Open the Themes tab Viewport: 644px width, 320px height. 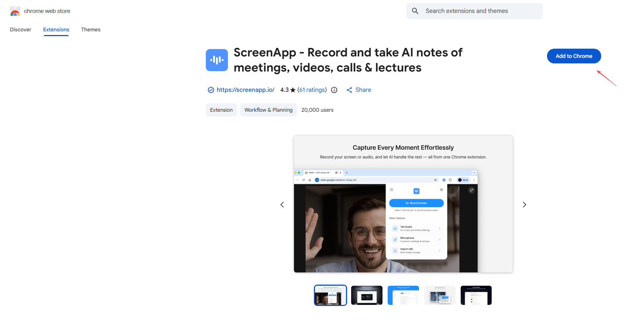(91, 29)
